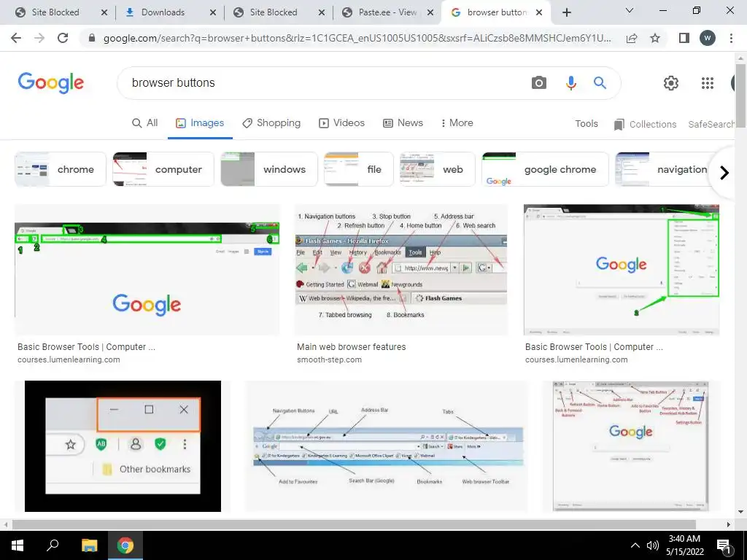747x560 pixels.
Task: Click the vertical page scrollbar
Action: coord(740,96)
